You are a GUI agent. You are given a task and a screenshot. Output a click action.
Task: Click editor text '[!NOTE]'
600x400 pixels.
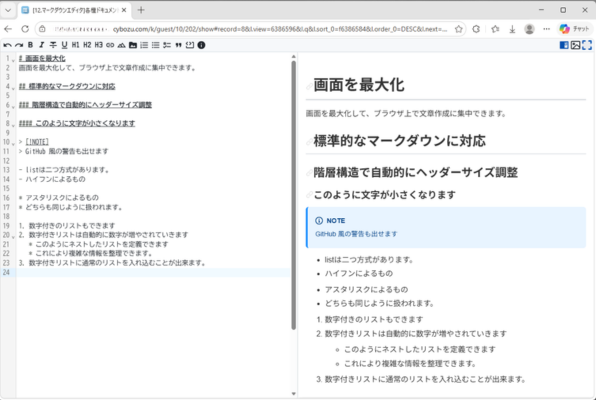[x=37, y=142]
